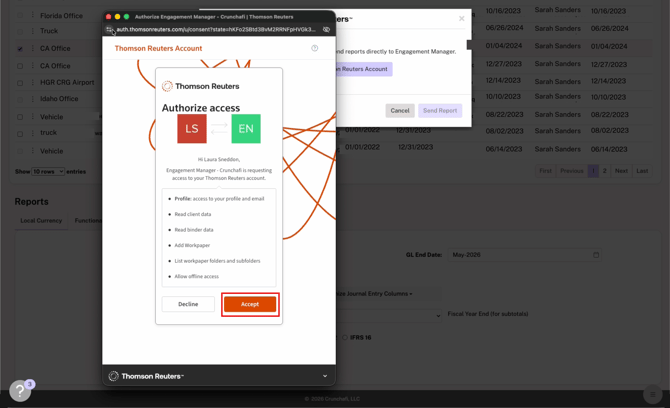
Task: Click the red LS user tile
Action: tap(192, 129)
